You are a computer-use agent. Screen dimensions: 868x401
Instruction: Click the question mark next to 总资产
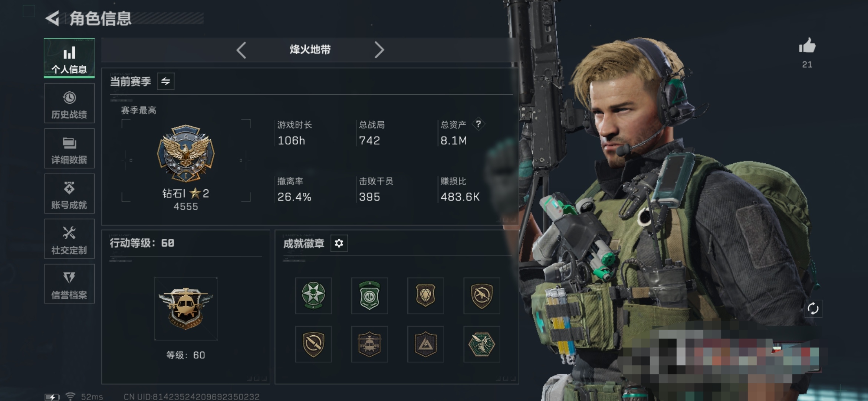click(479, 124)
